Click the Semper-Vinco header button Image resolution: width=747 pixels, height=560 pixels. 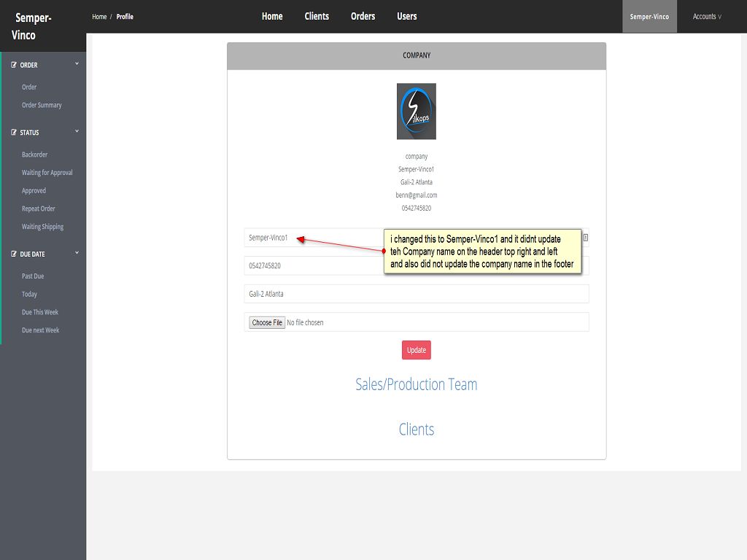[x=649, y=17]
